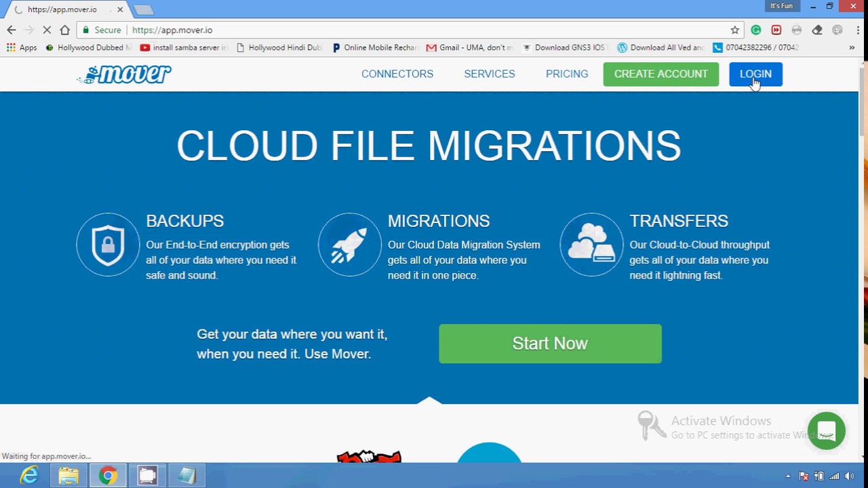Open the notepad-style taskbar icon
The height and width of the screenshot is (488, 868).
[x=186, y=476]
